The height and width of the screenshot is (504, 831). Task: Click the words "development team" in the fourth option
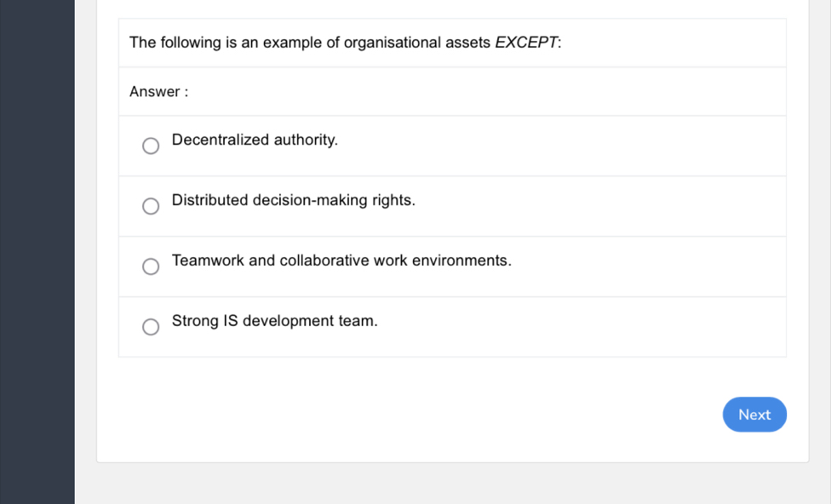(309, 321)
